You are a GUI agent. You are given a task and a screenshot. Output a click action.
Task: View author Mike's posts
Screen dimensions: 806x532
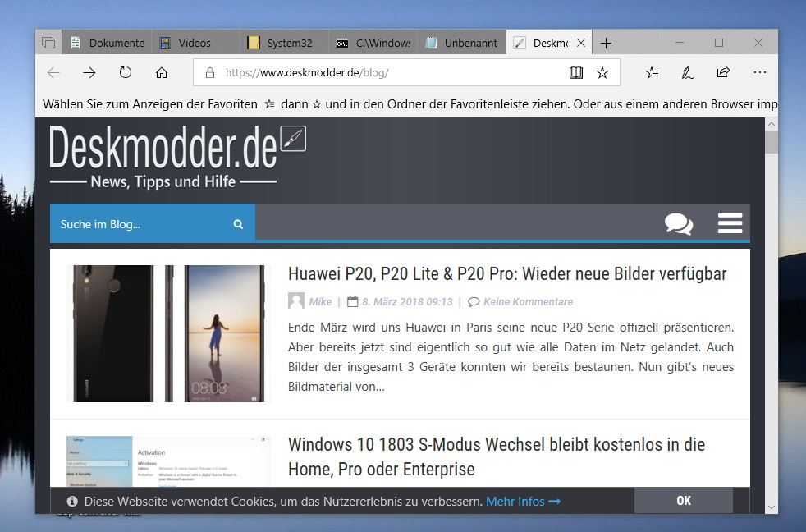[320, 302]
